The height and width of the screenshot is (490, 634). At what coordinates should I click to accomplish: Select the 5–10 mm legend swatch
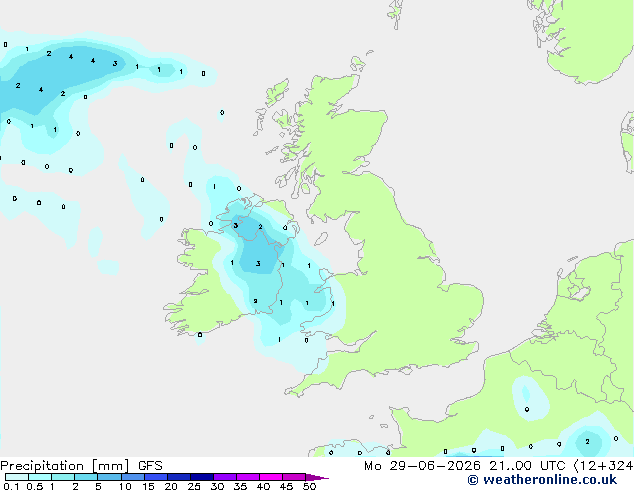point(110,477)
